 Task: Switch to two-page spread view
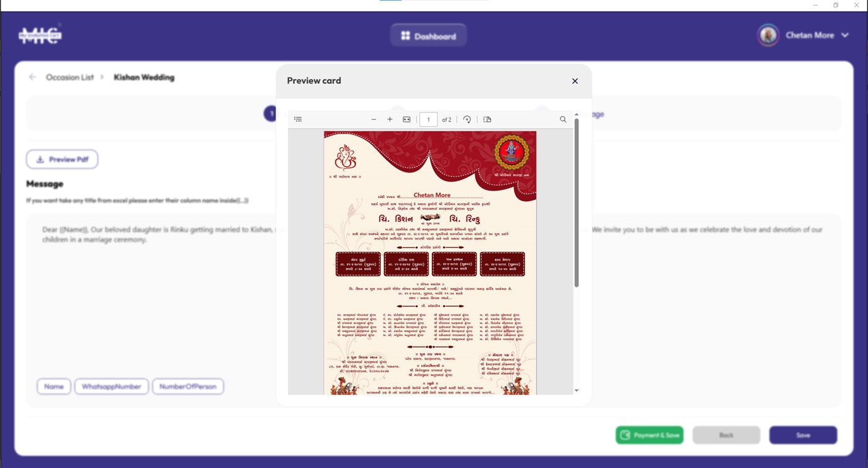(488, 119)
